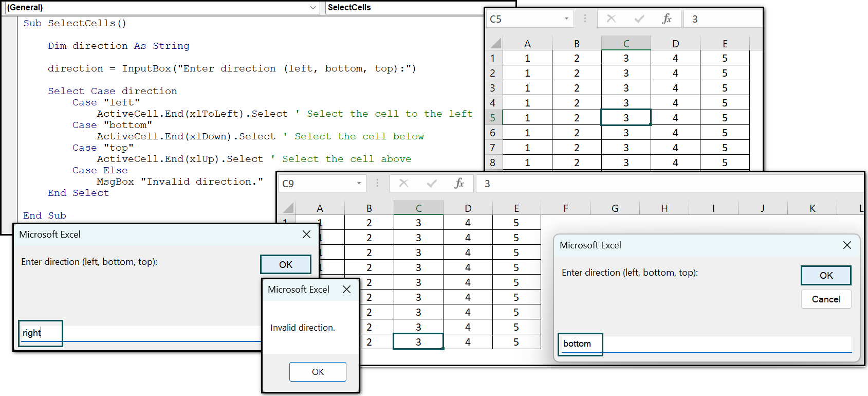
Task: Select column F header in the C9 sheet
Action: tap(565, 208)
